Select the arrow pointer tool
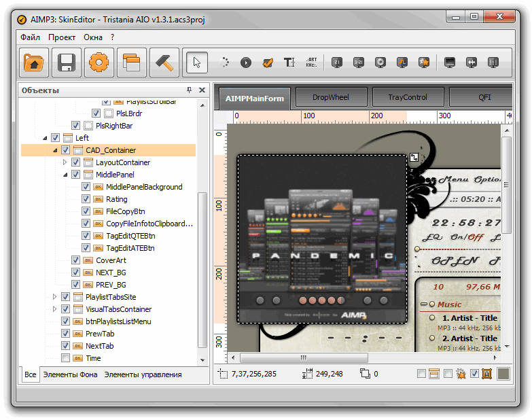This screenshot has height=420, width=532. pos(197,63)
